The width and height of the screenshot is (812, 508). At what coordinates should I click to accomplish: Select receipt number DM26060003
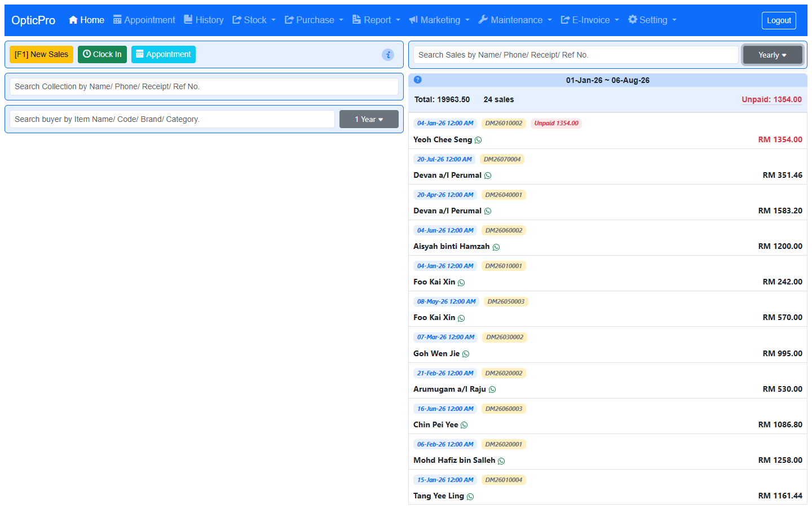(x=504, y=409)
